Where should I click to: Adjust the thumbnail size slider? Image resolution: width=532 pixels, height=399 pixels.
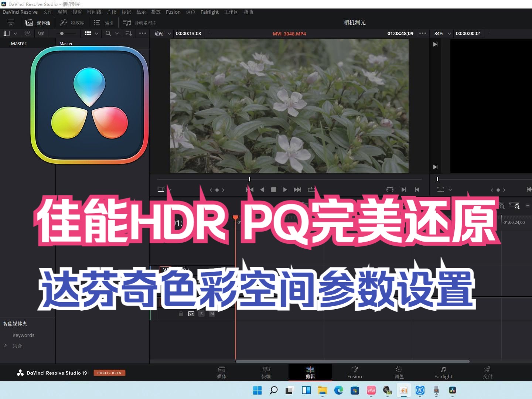pyautogui.click(x=62, y=33)
